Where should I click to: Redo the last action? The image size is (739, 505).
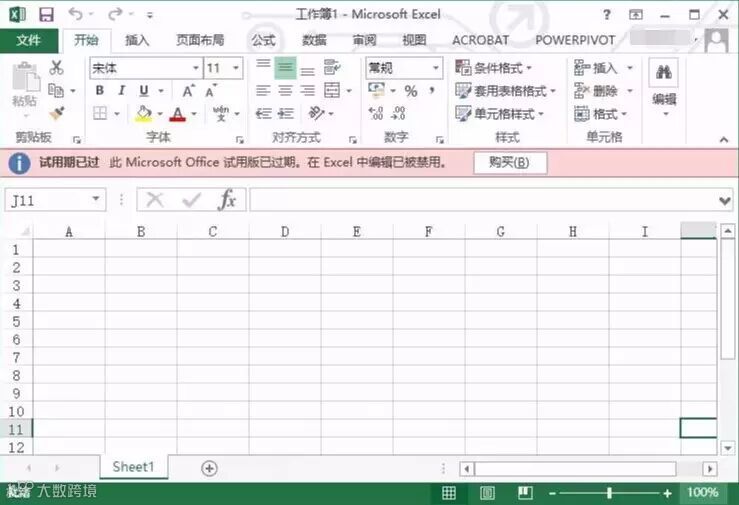(x=115, y=14)
